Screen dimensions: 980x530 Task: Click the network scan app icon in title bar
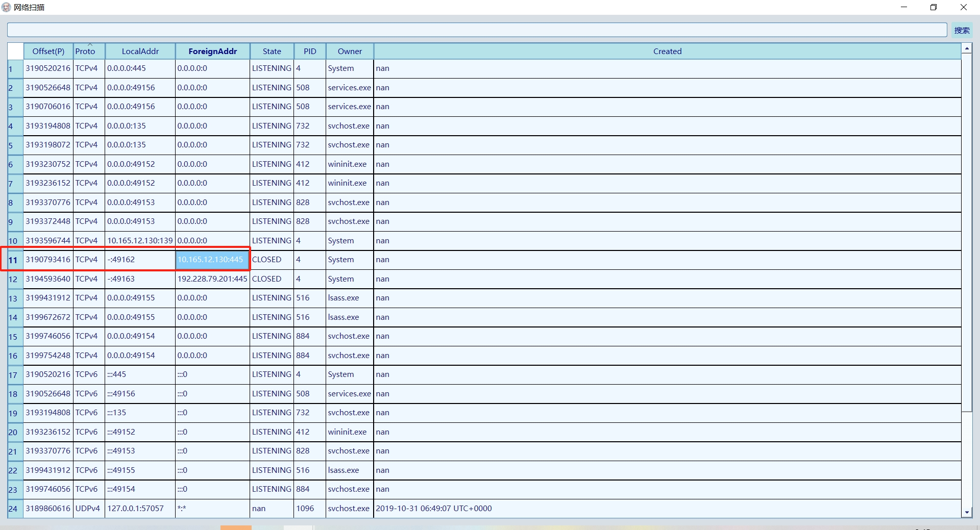(x=6, y=7)
